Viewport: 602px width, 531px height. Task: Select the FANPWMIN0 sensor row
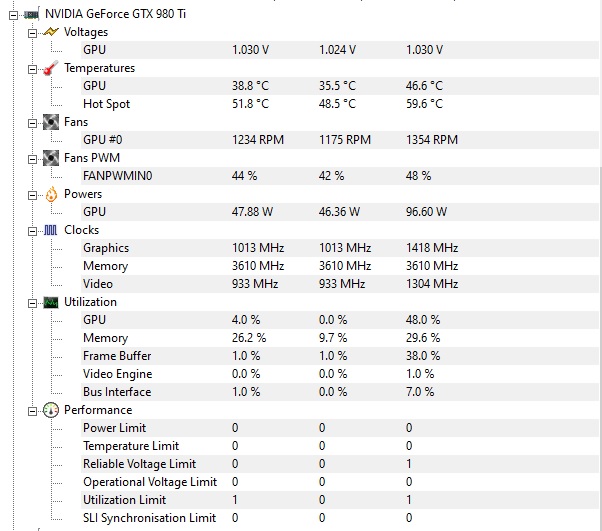pos(340,176)
